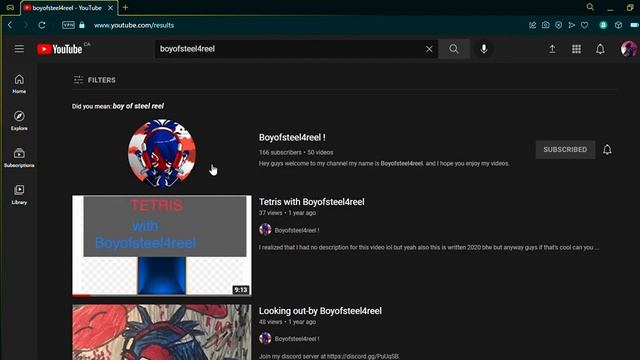This screenshot has width=640, height=360.
Task: Open the Boyofsteel4reel channel avatar
Action: point(162,153)
